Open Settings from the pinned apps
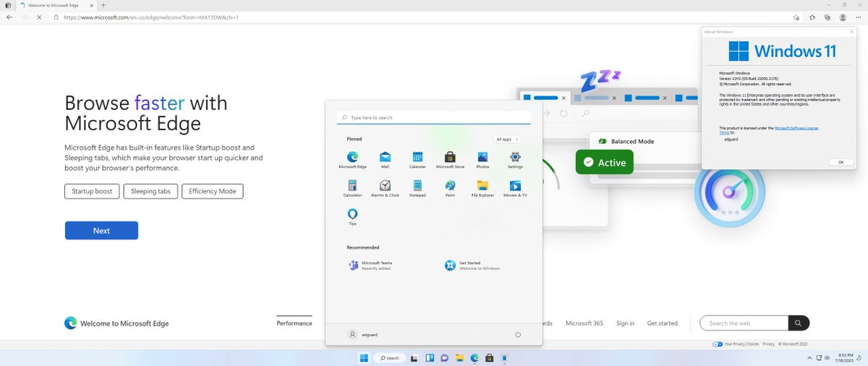 [515, 159]
